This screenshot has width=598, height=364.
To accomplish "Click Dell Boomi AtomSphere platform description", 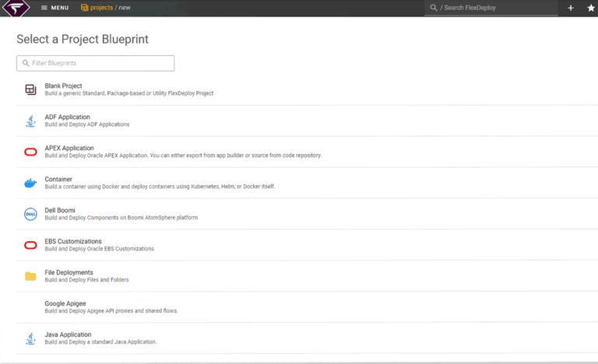I will coord(121,218).
